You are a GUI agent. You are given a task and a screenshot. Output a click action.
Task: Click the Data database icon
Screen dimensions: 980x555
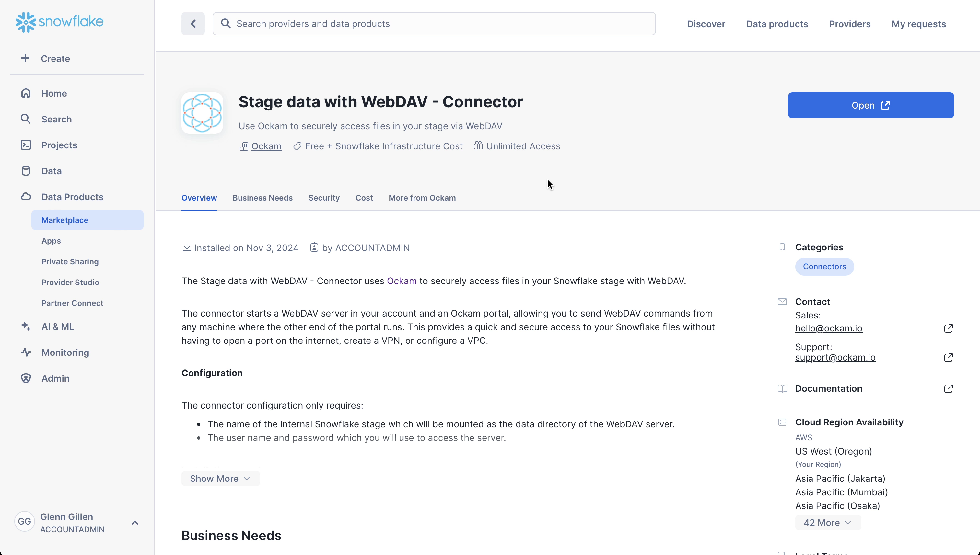[26, 171]
